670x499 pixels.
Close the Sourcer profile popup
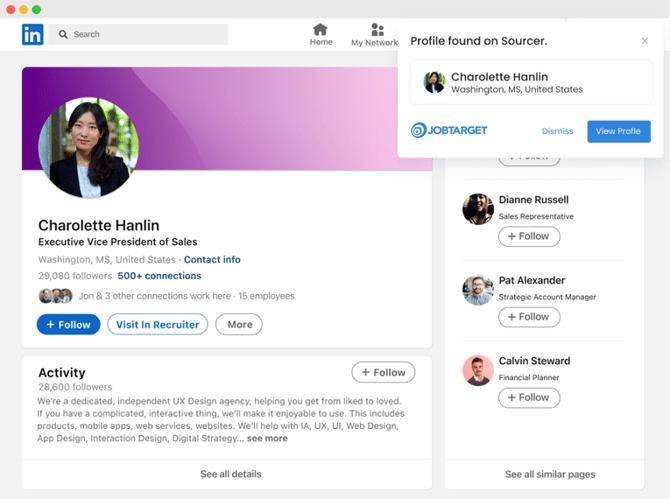pyautogui.click(x=644, y=41)
